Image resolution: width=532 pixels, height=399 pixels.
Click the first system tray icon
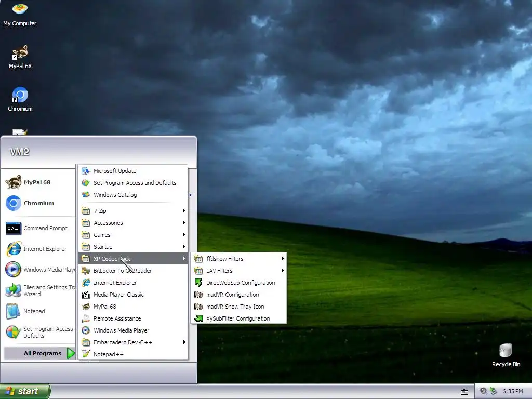click(483, 391)
